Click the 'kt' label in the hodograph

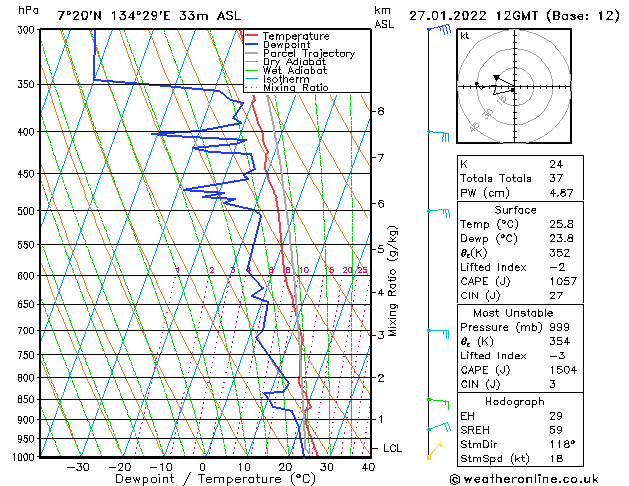pos(465,36)
